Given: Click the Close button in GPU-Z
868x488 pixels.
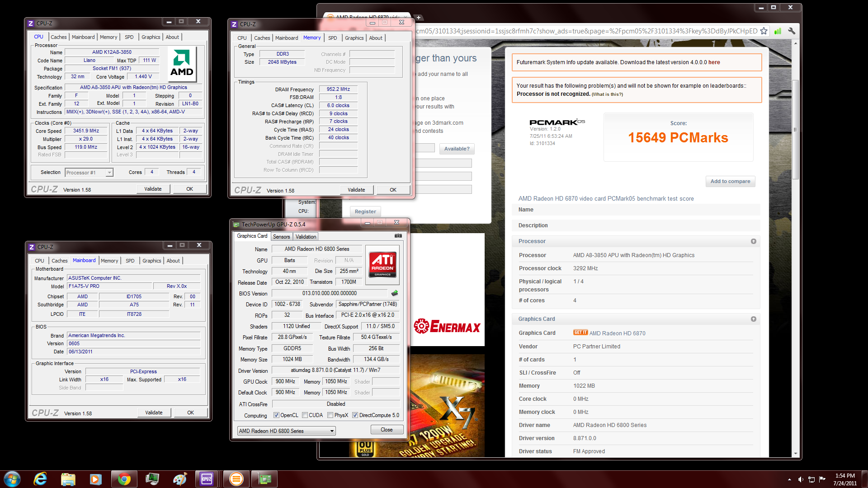Looking at the screenshot, I should (x=387, y=430).
